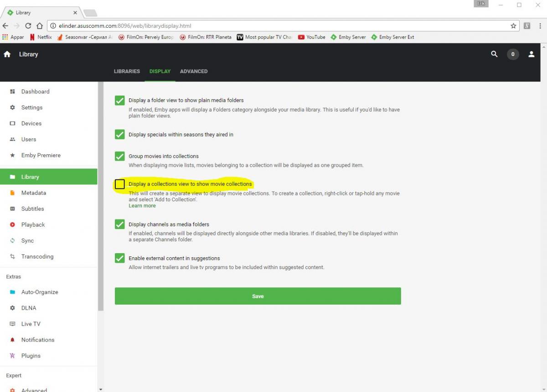Click the green Save button
The height and width of the screenshot is (392, 547).
[258, 296]
